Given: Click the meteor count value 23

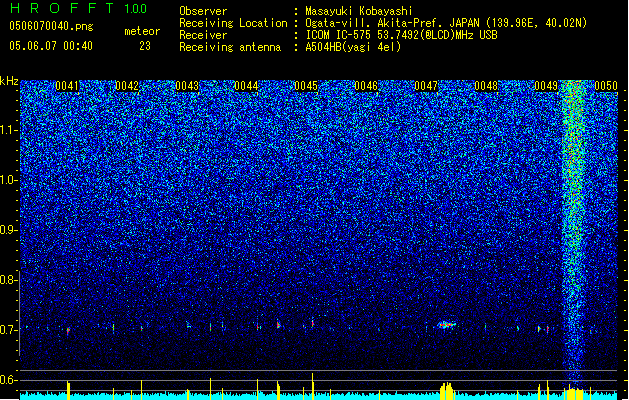Looking at the screenshot, I should [x=145, y=46].
